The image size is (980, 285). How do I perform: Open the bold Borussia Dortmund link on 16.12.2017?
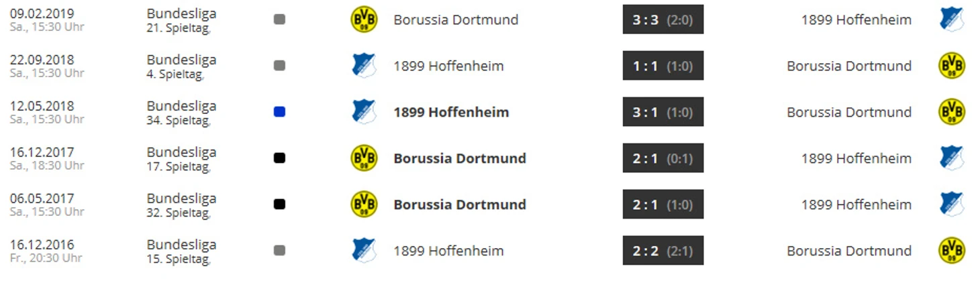460,158
